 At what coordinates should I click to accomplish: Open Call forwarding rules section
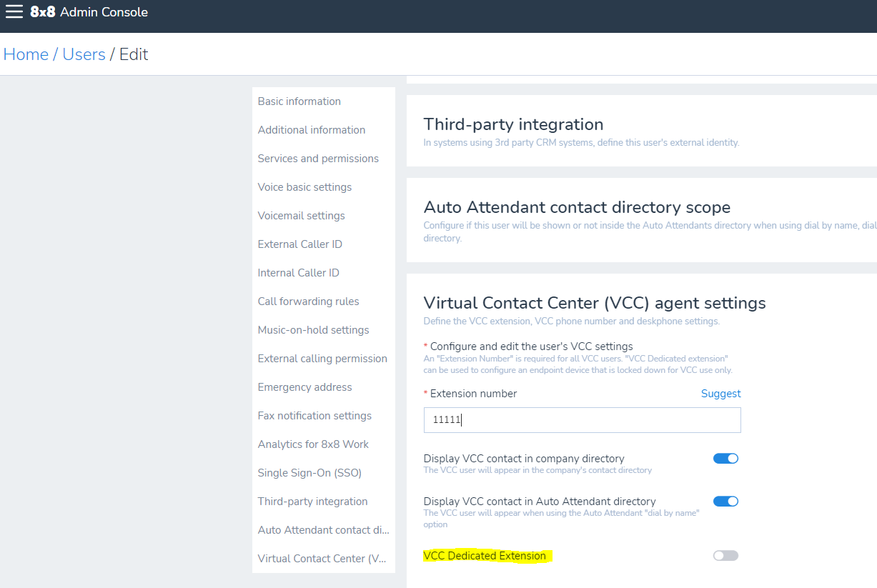pyautogui.click(x=309, y=302)
